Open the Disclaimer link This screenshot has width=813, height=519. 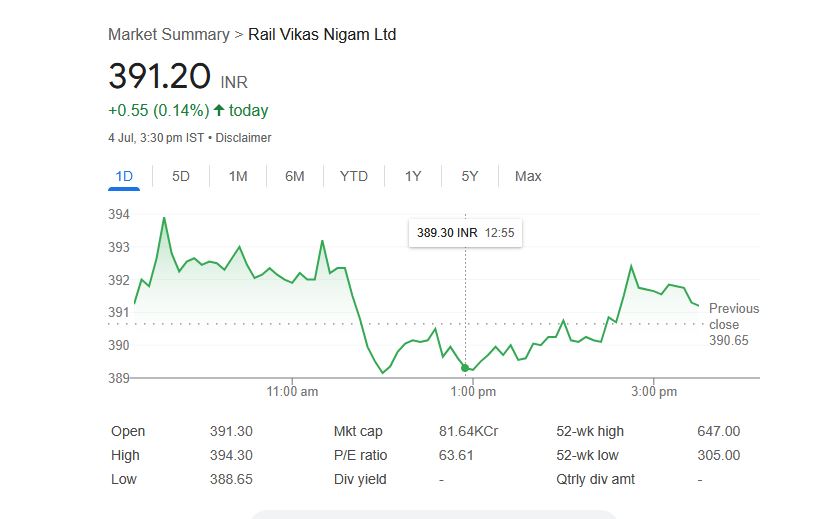coord(243,138)
